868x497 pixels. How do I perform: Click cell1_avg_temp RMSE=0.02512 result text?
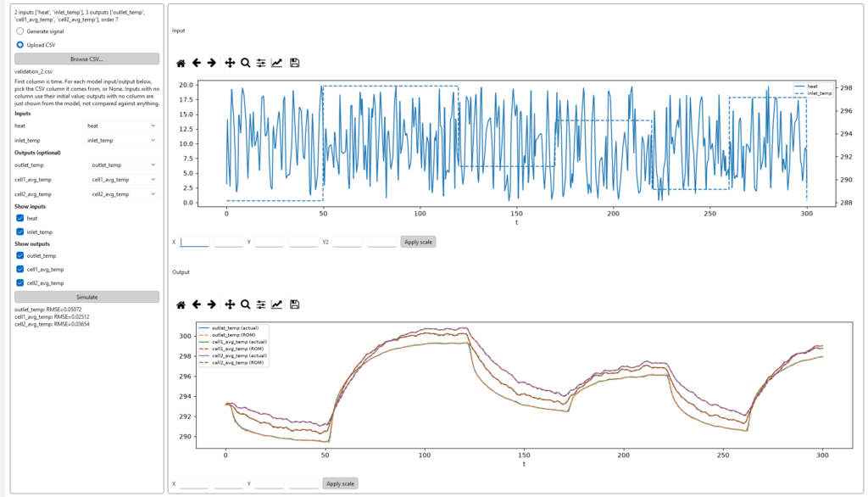click(52, 317)
